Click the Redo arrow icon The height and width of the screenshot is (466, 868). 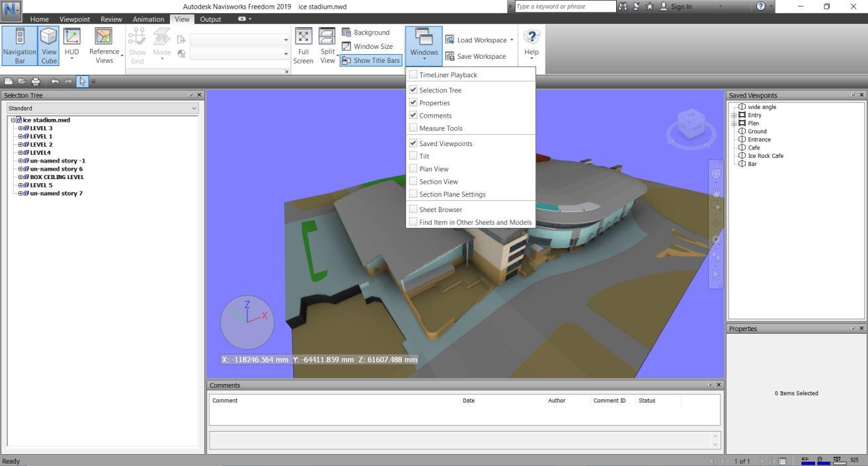68,81
